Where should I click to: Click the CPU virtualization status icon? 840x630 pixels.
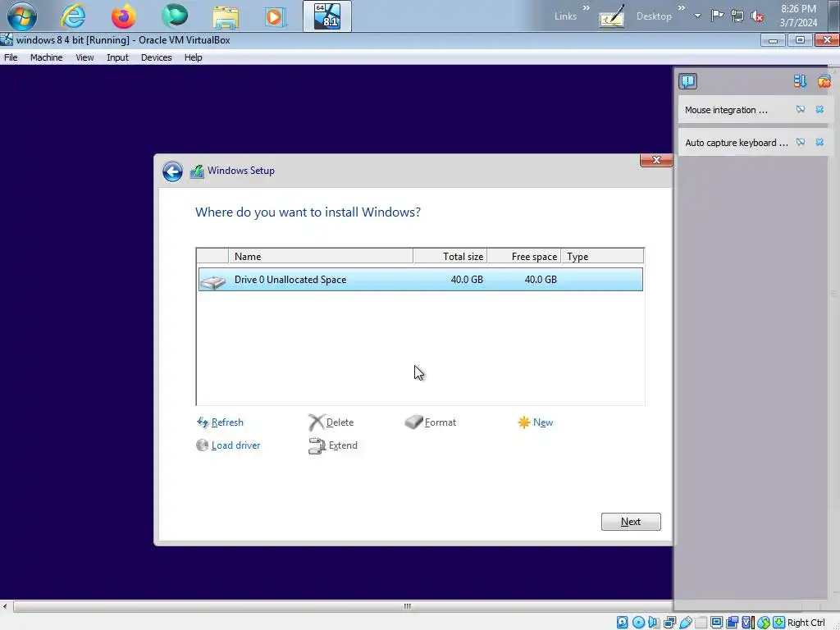pyautogui.click(x=748, y=623)
